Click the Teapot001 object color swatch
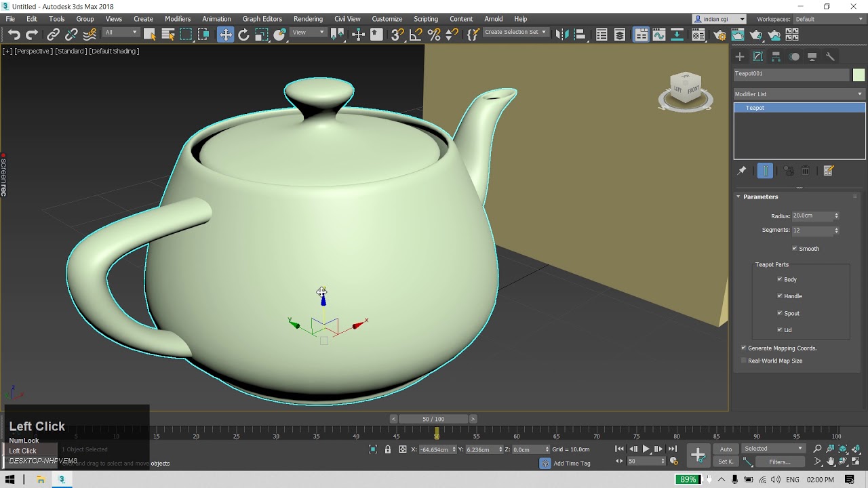 [859, 75]
